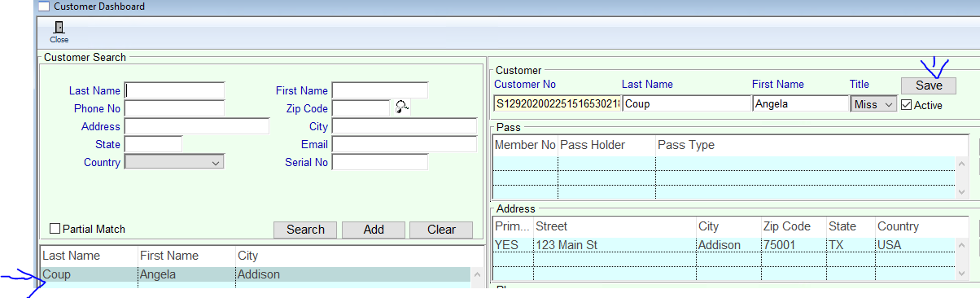Click the Email search field

[405, 144]
